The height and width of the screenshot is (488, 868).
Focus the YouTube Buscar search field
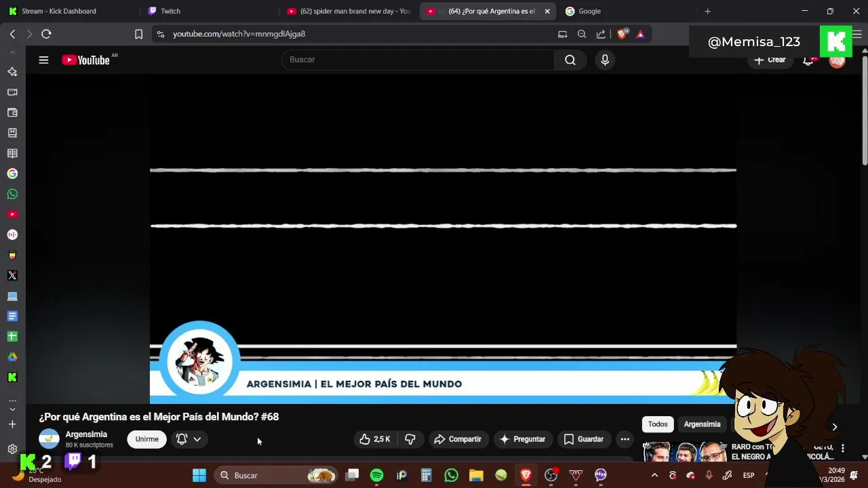tap(418, 60)
